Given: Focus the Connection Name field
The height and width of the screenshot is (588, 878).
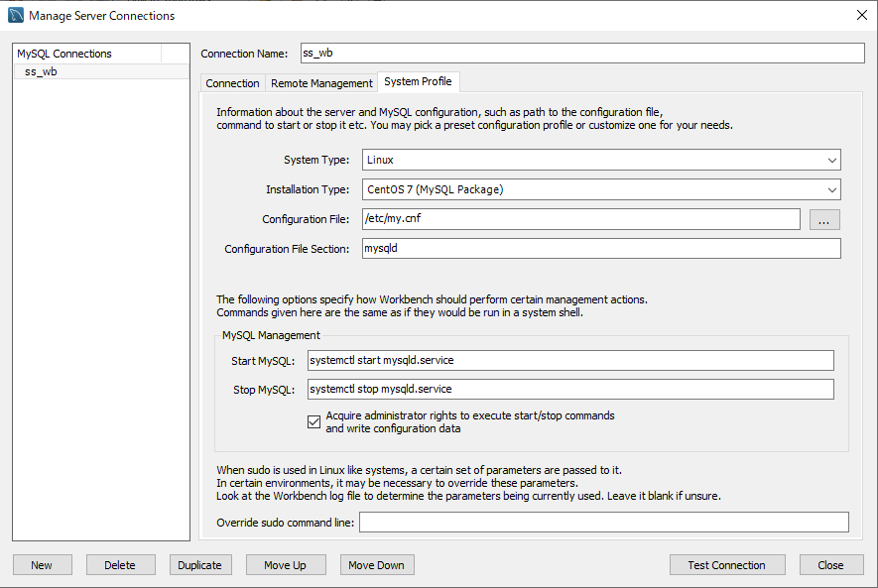Looking at the screenshot, I should [x=582, y=54].
